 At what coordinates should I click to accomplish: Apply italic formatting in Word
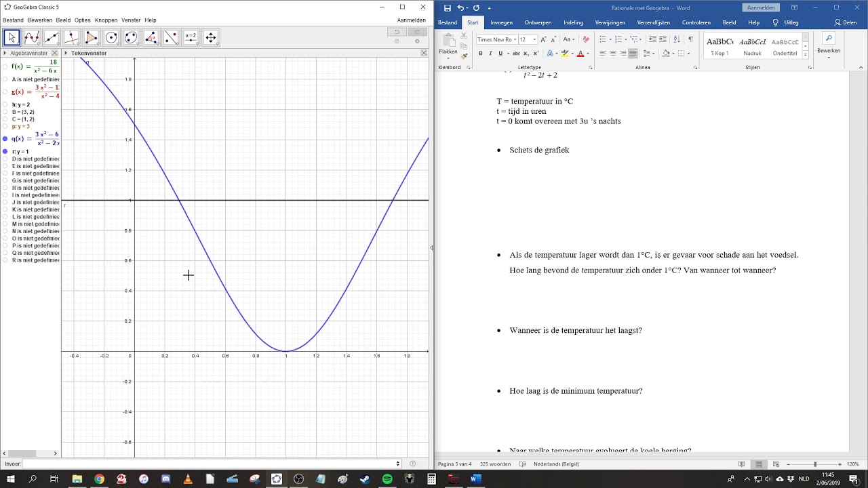pos(490,54)
